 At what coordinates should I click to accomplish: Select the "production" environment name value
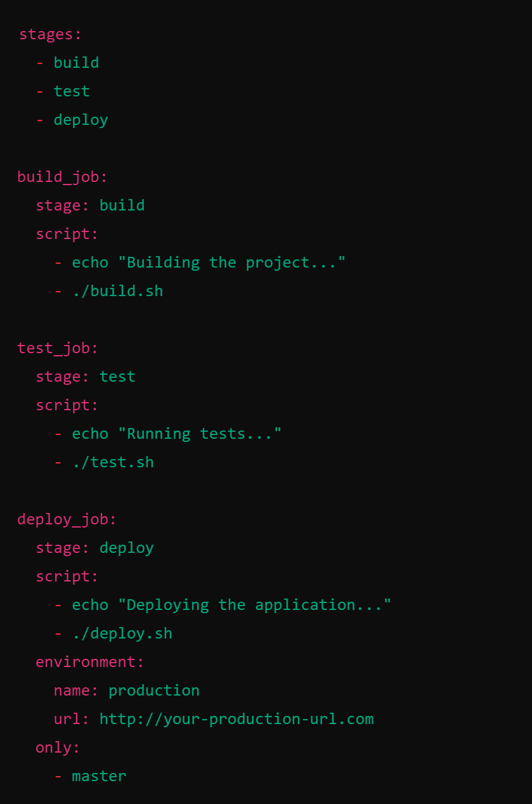point(154,691)
